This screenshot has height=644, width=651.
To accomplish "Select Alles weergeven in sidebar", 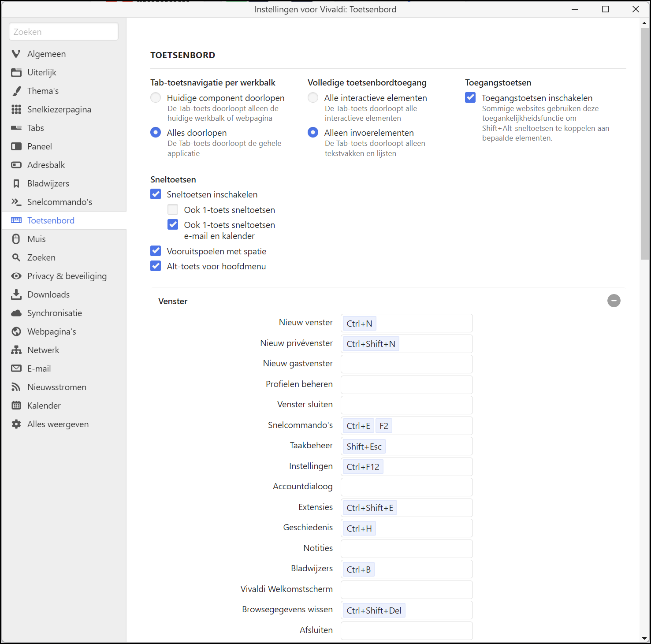I will [64, 424].
